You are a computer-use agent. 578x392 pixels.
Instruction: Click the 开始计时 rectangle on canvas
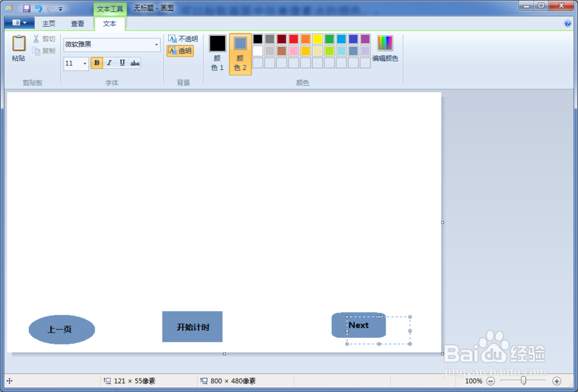coord(192,327)
